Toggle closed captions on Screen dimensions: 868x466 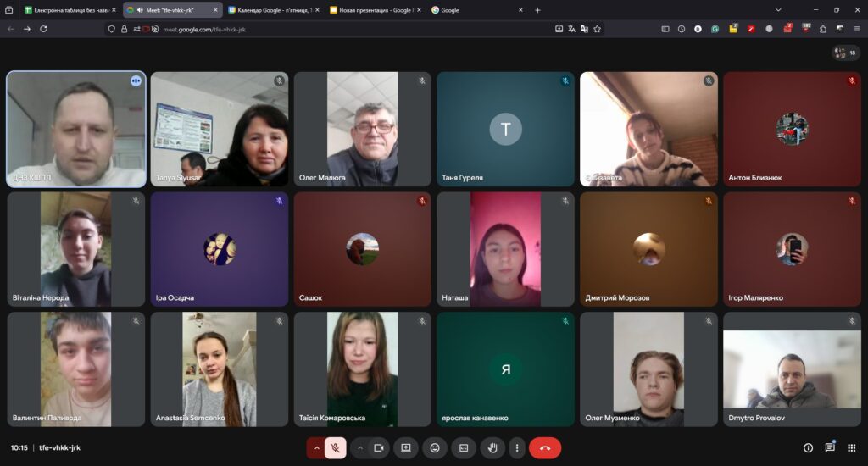pos(464,447)
